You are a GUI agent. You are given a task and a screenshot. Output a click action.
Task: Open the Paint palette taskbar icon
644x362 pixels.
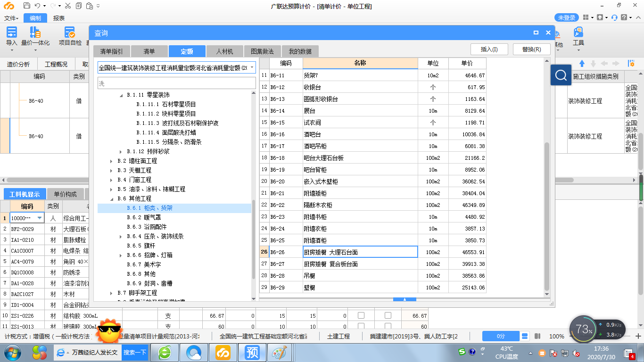280,352
